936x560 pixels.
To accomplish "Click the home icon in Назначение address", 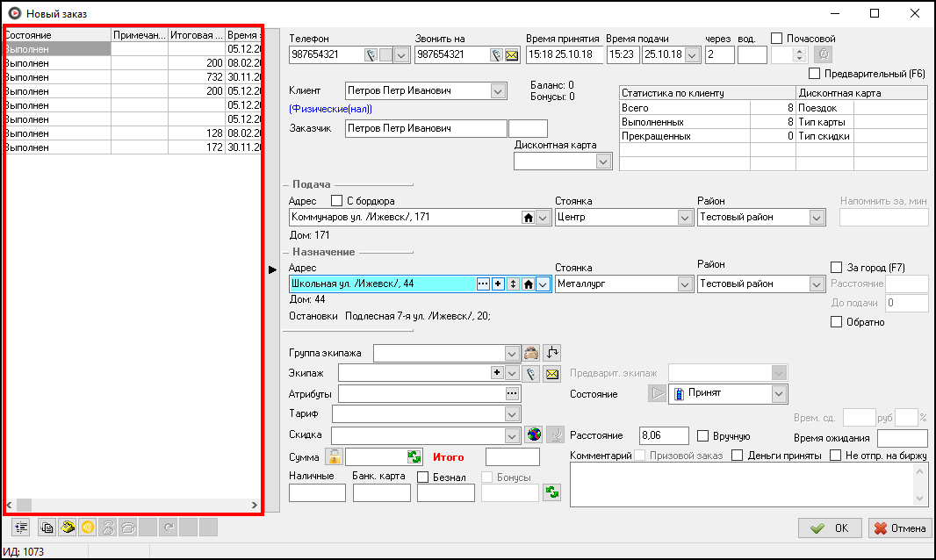I will [x=529, y=284].
